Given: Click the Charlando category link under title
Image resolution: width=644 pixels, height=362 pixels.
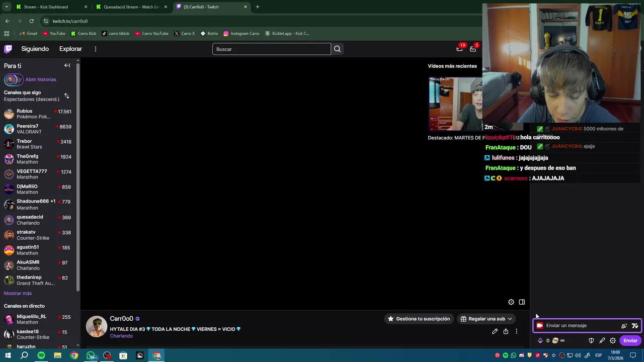Looking at the screenshot, I should pos(121,336).
